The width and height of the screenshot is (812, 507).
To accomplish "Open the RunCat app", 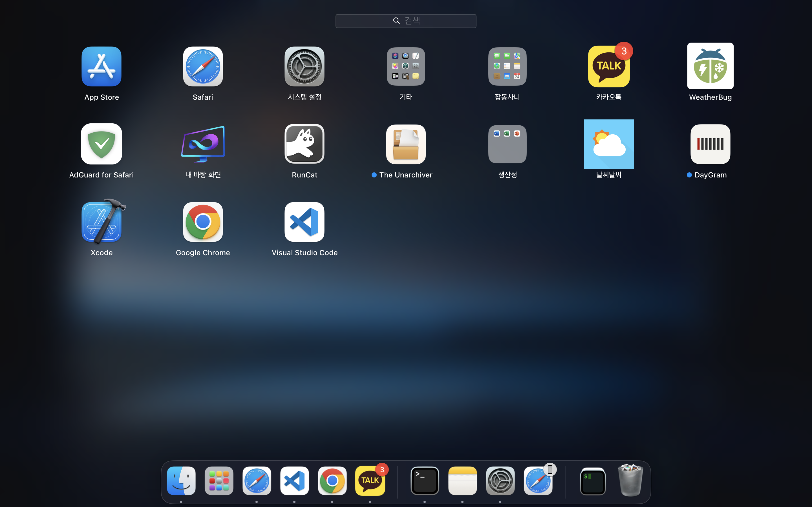I will [304, 144].
